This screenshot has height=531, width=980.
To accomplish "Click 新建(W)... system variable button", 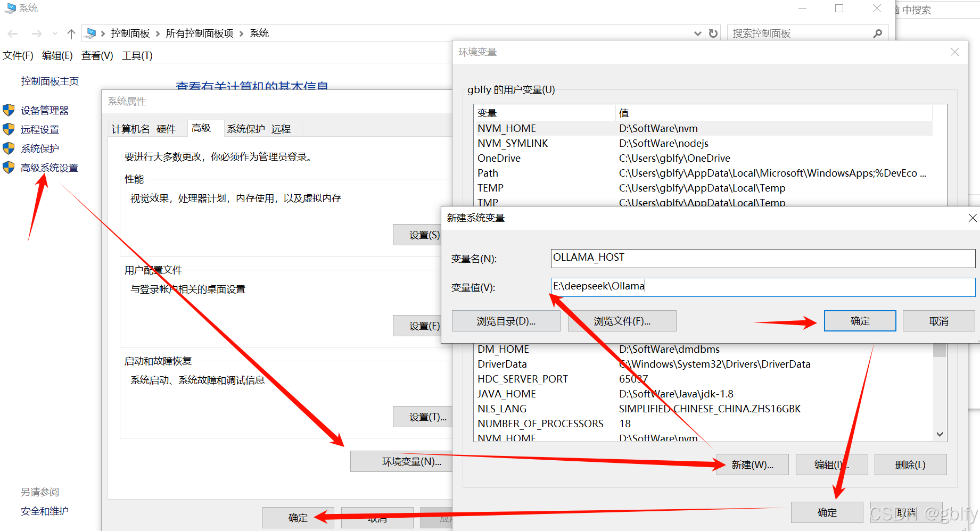I will [x=753, y=464].
